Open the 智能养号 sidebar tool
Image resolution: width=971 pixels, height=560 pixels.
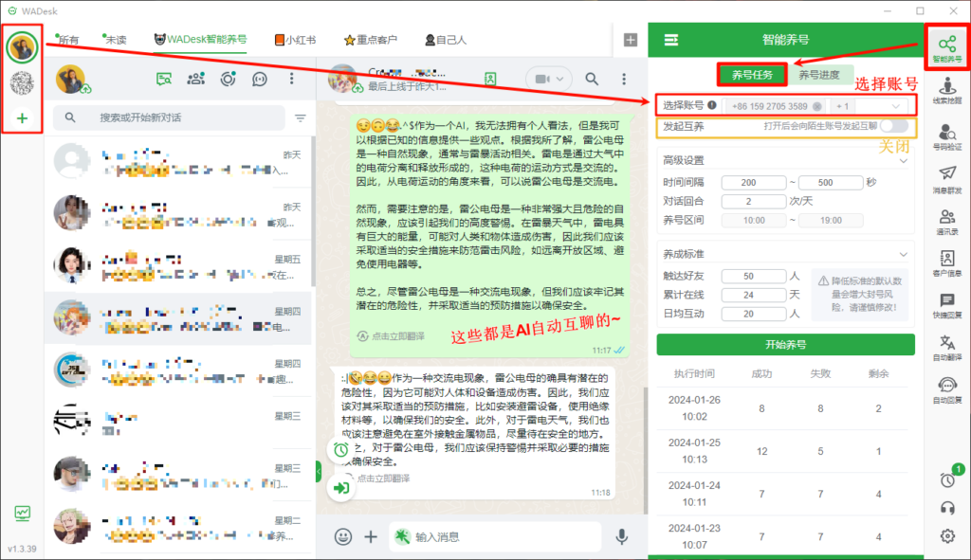point(947,49)
